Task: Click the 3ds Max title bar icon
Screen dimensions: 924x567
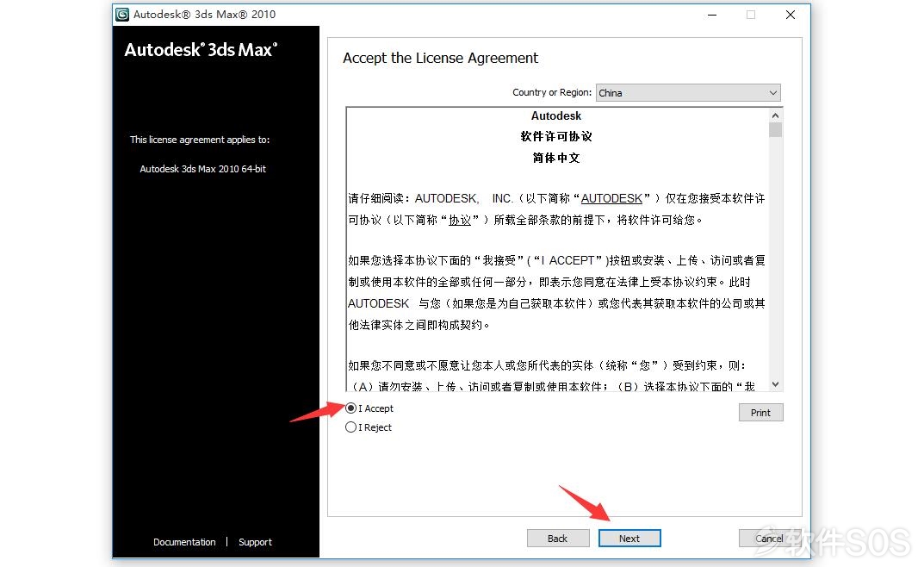Action: click(122, 14)
